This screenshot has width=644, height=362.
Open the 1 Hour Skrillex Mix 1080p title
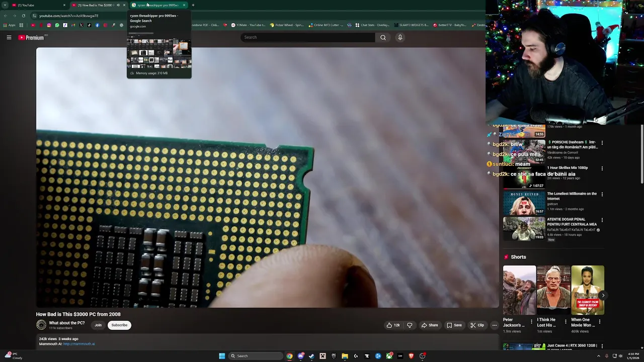pos(567,168)
